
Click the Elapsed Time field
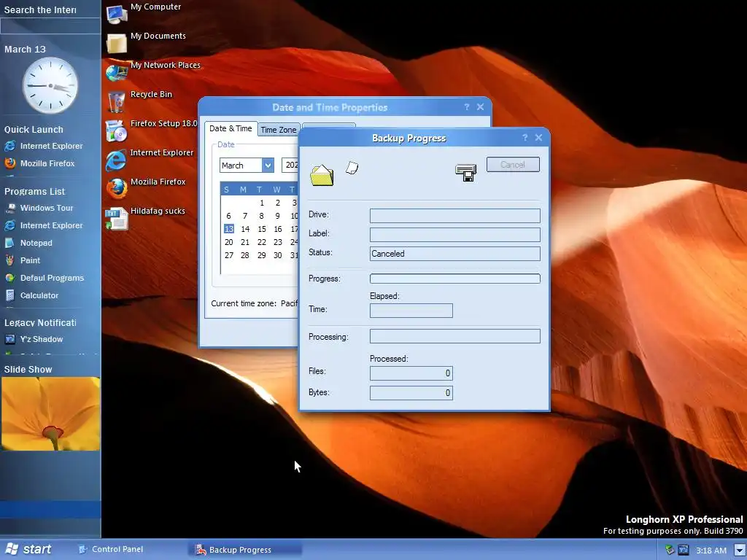[411, 311]
